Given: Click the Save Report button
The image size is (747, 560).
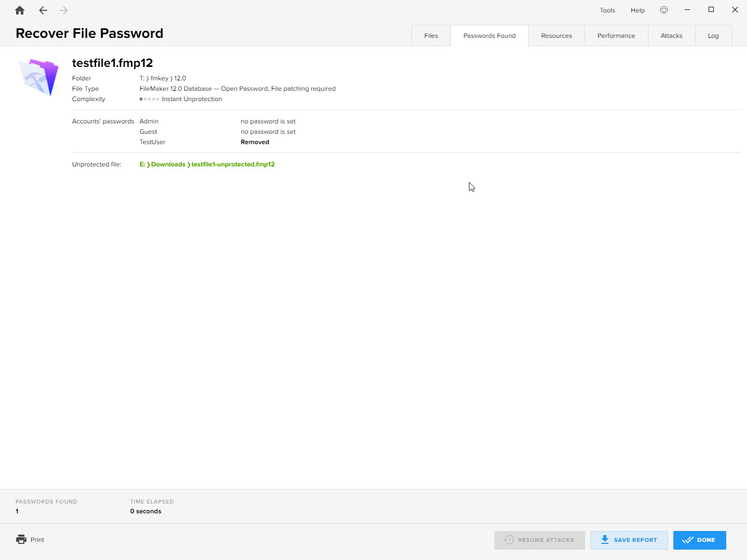Looking at the screenshot, I should (629, 540).
